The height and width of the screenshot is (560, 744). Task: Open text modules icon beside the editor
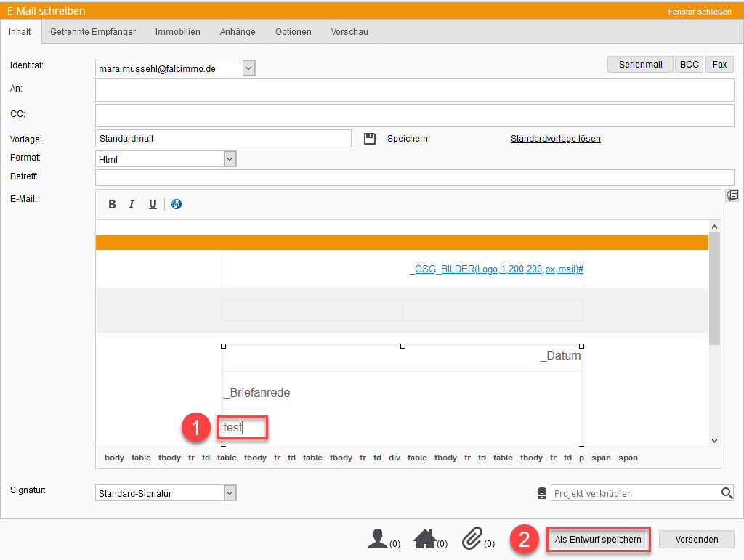pyautogui.click(x=732, y=195)
